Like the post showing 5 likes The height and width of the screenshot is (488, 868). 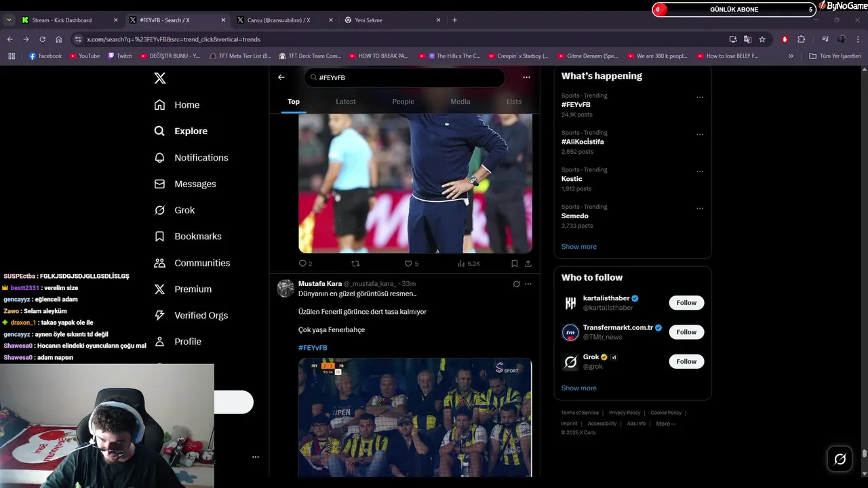(412, 264)
